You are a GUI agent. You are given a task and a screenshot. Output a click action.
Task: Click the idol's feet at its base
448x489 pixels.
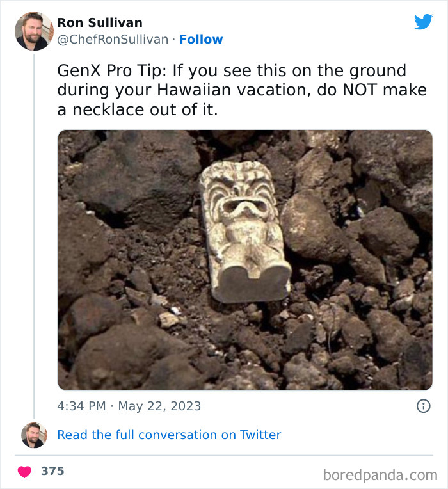[251, 282]
